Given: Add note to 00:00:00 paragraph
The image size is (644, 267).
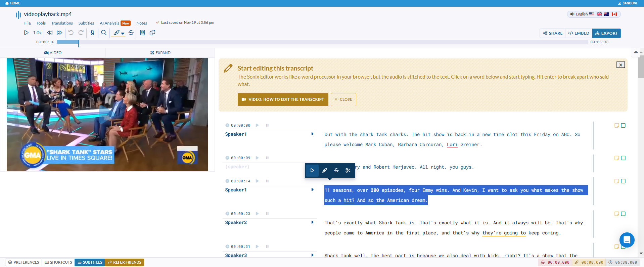Looking at the screenshot, I should tap(617, 125).
